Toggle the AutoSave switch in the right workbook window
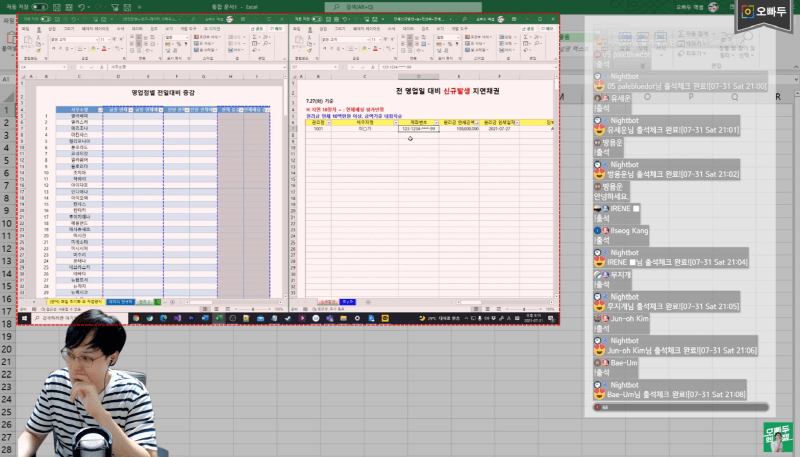 click(x=317, y=20)
